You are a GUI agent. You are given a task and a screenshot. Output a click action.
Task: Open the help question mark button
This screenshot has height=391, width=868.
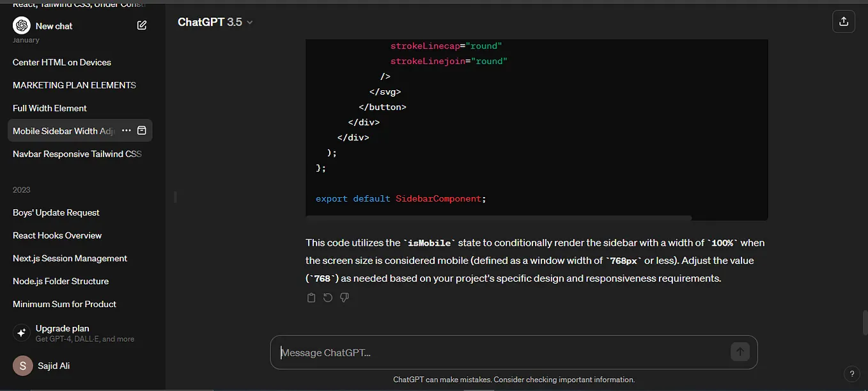(x=852, y=374)
